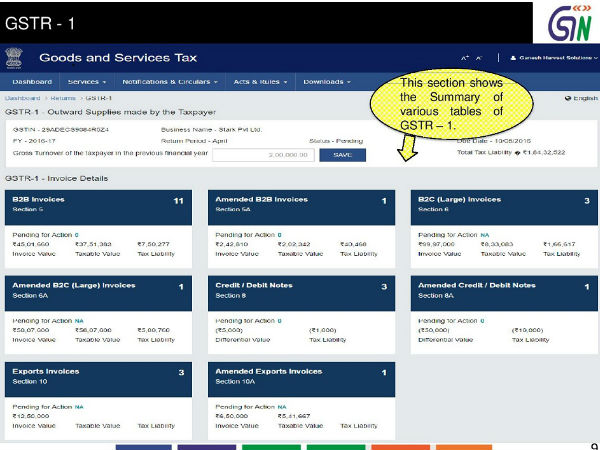This screenshot has height=450, width=600.
Task: Click the globe icon beside English
Action: [568, 98]
